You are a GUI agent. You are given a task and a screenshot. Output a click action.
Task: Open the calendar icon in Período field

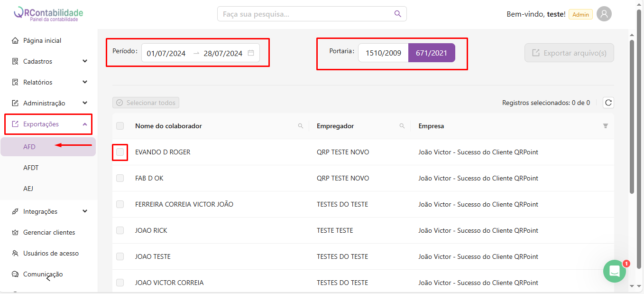click(x=251, y=53)
